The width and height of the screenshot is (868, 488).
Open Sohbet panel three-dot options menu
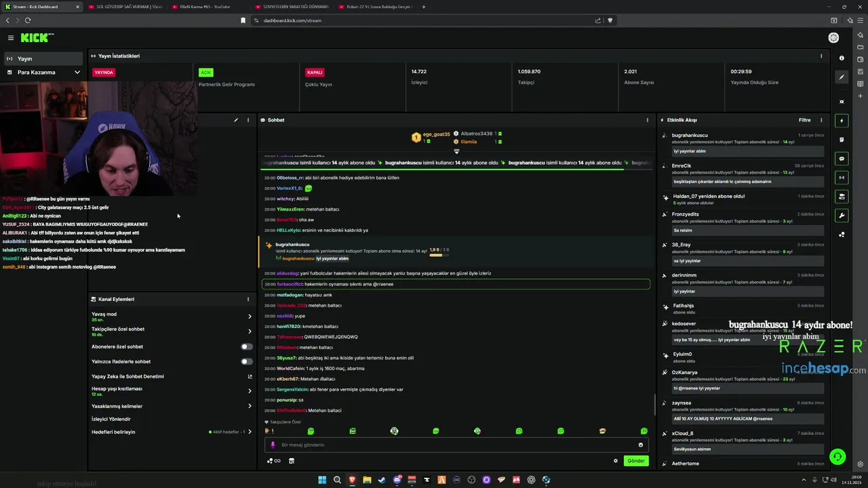648,120
